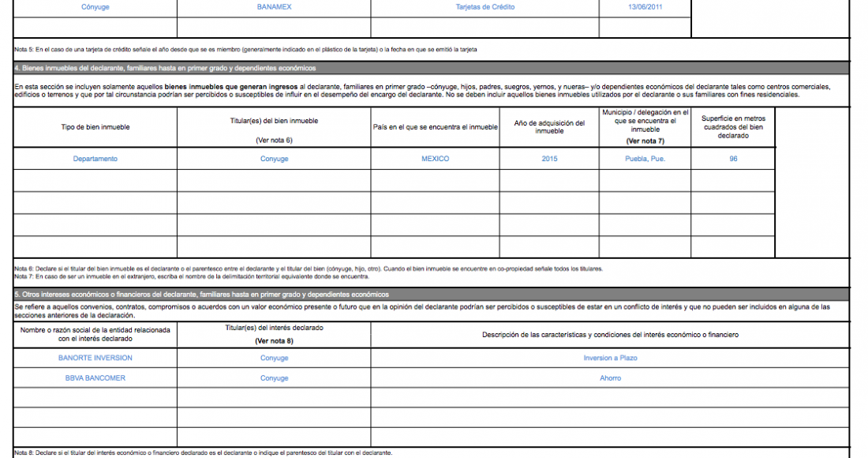Select the Tarjetas de Crédito field
868x458 pixels.
(x=485, y=6)
